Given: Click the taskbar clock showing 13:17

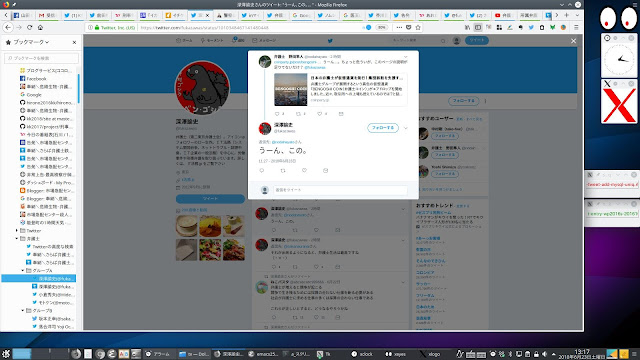Looking at the screenshot, I should coord(582,354).
